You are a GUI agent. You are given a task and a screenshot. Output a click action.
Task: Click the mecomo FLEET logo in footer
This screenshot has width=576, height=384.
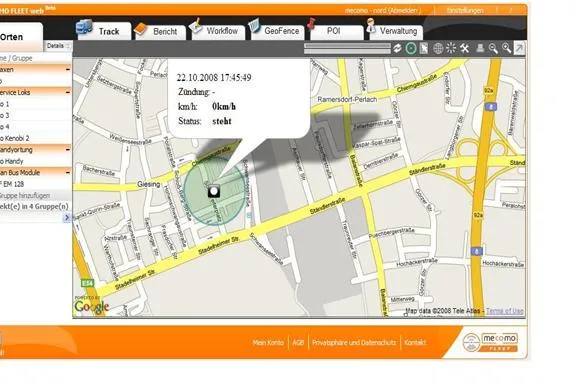pos(490,342)
